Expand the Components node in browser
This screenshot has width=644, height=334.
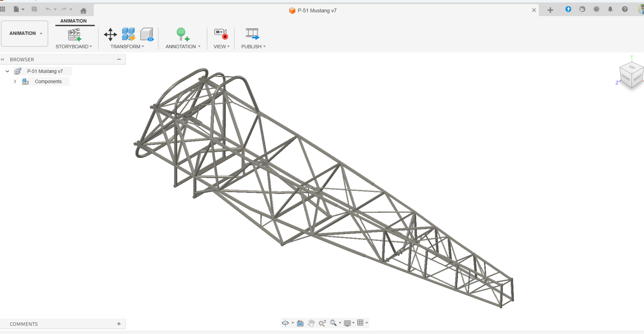[15, 81]
